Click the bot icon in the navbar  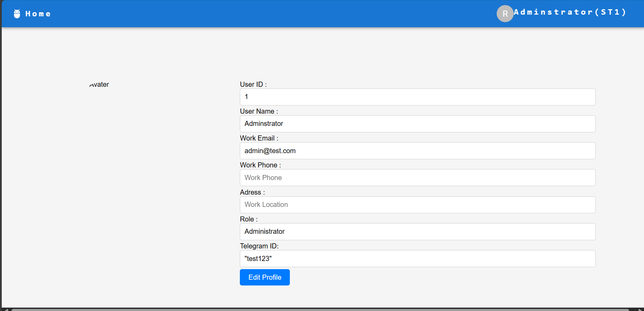[16, 14]
